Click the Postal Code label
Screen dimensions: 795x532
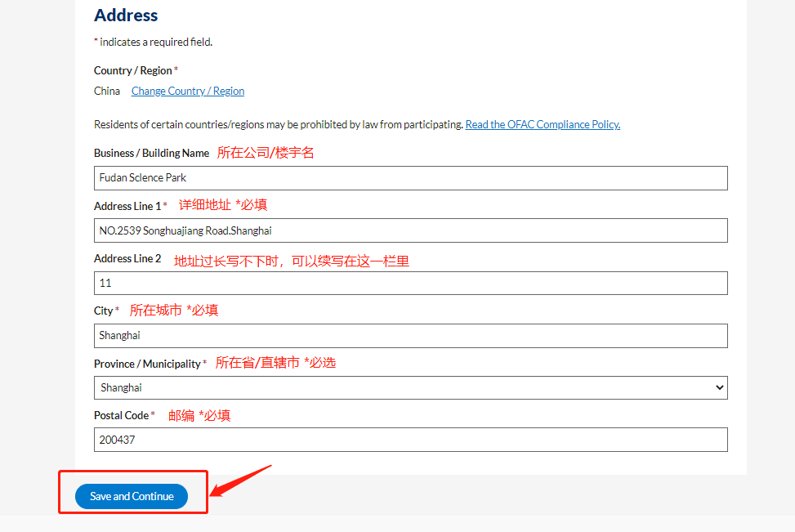[x=121, y=415]
